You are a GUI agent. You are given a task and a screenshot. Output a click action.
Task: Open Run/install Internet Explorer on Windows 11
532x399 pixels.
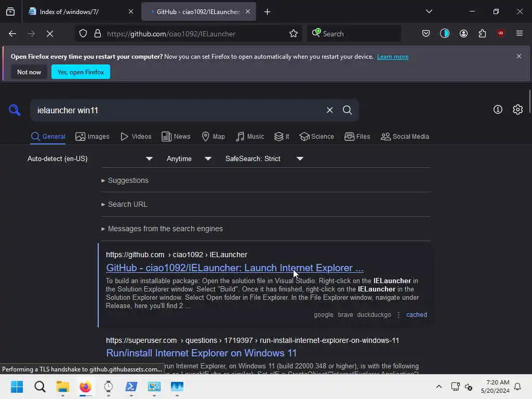tap(201, 353)
